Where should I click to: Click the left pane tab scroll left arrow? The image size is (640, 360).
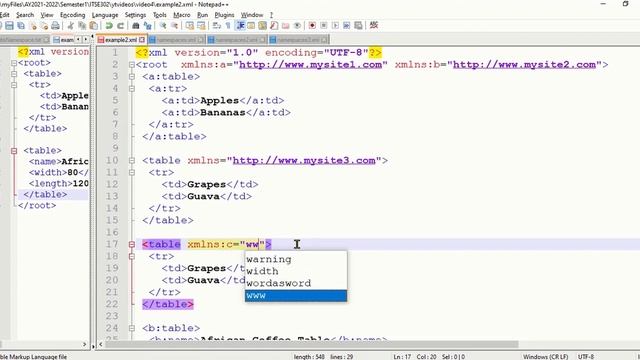[x=78, y=40]
